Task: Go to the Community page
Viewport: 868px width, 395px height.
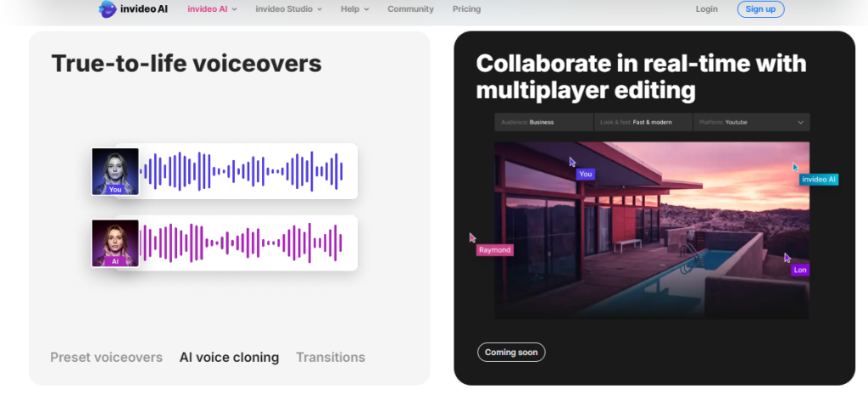Action: [x=411, y=8]
